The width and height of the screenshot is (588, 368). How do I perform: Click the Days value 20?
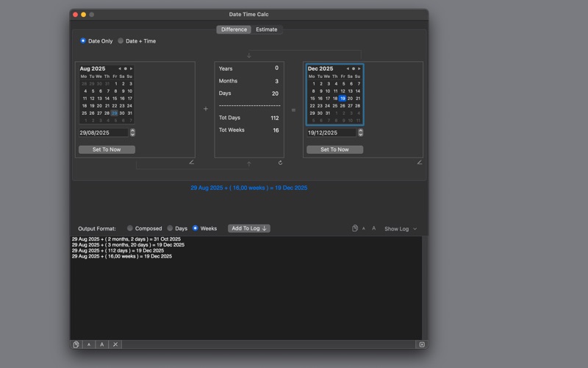coord(275,93)
